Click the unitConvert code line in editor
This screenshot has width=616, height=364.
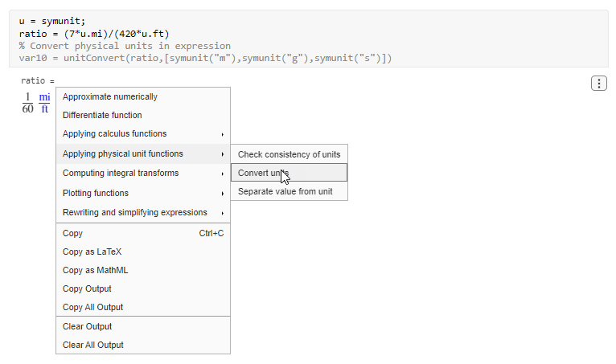pos(206,58)
